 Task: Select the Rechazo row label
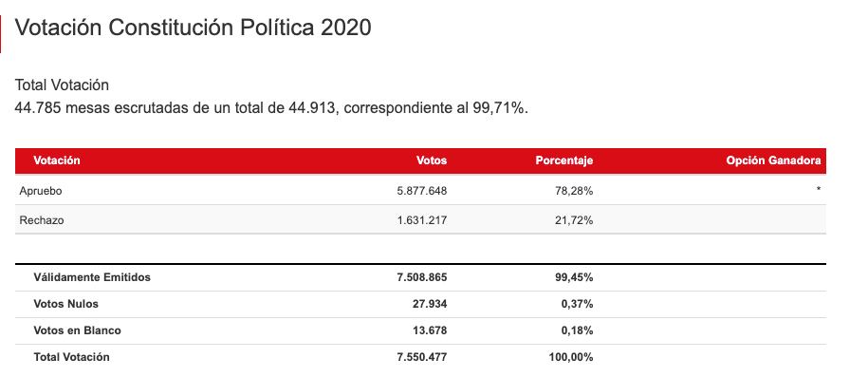42,220
